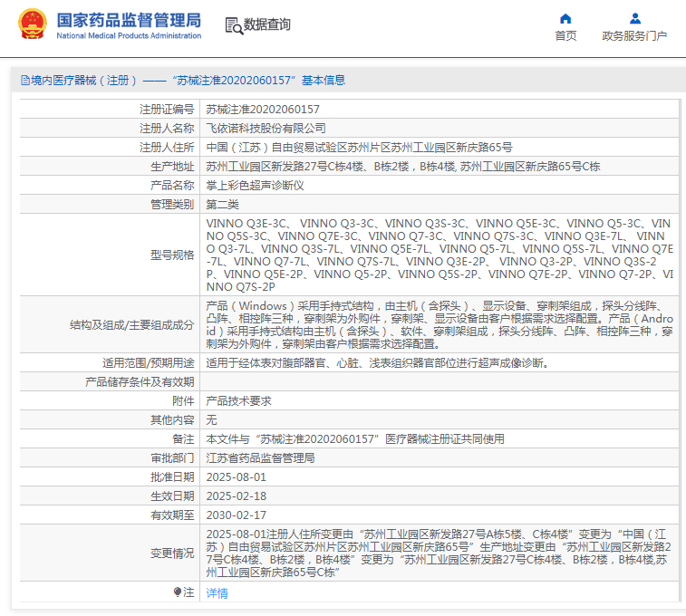Screen dimensions: 686x616
Task: Select the 注册证编号 value 苏械注准20202060157
Action: tap(263, 109)
